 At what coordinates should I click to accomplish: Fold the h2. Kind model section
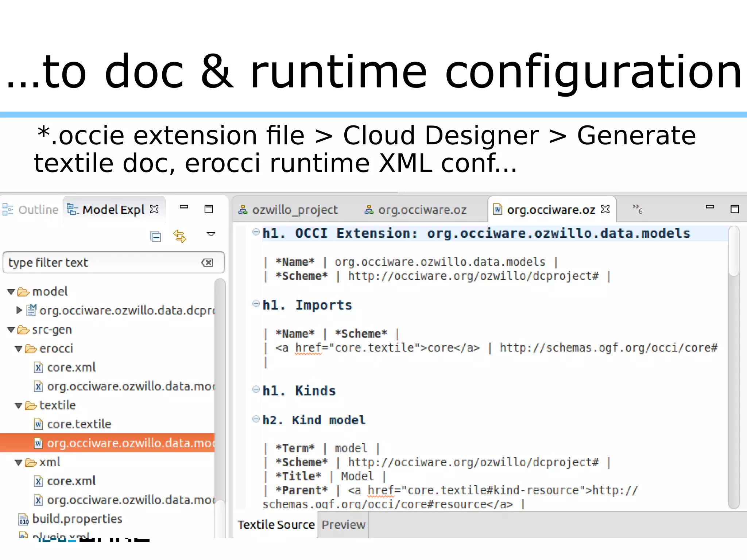[256, 419]
